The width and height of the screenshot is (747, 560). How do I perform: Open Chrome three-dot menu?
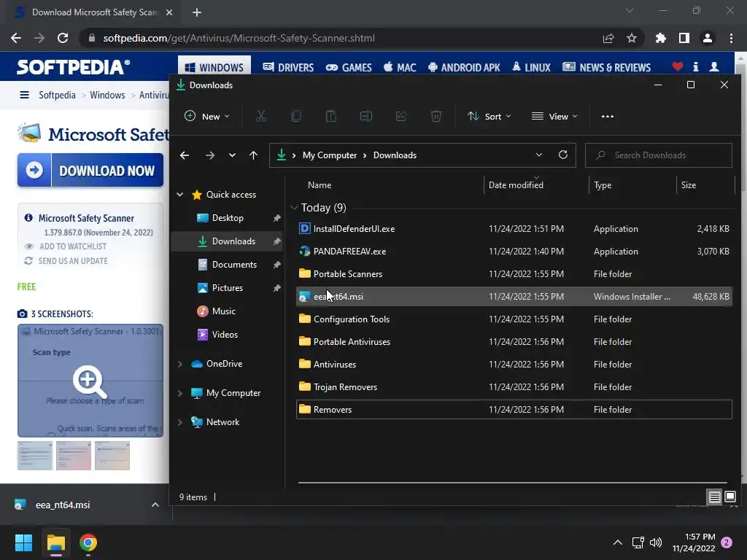[731, 38]
